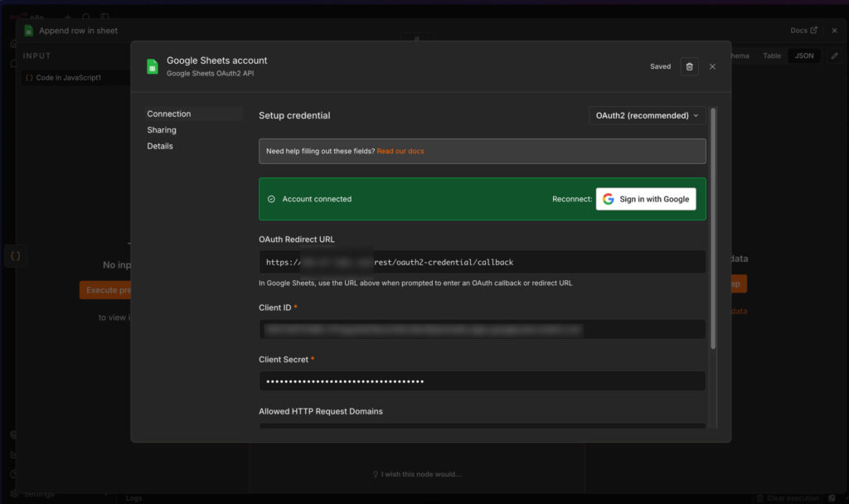This screenshot has height=504, width=849.
Task: Switch output view to JSON
Action: [x=804, y=56]
